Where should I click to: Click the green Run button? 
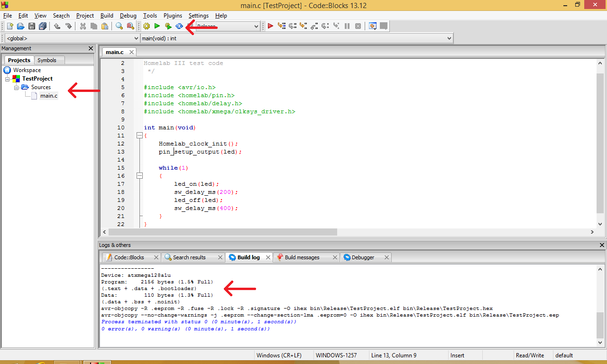[157, 26]
